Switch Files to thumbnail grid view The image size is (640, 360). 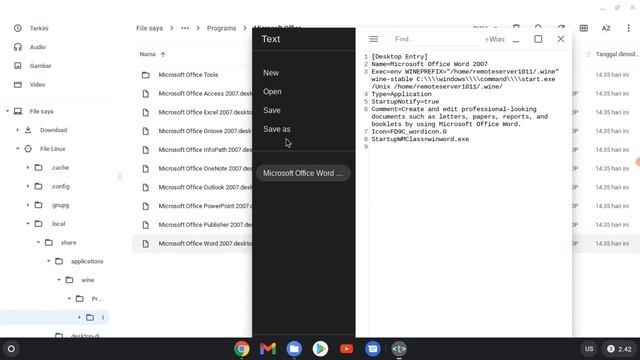584,28
